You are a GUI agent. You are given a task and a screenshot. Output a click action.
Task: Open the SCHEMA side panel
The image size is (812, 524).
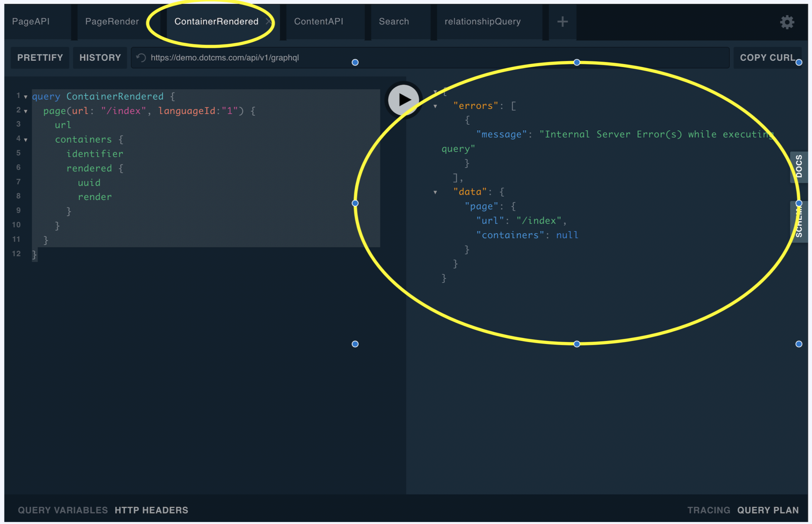click(x=799, y=222)
